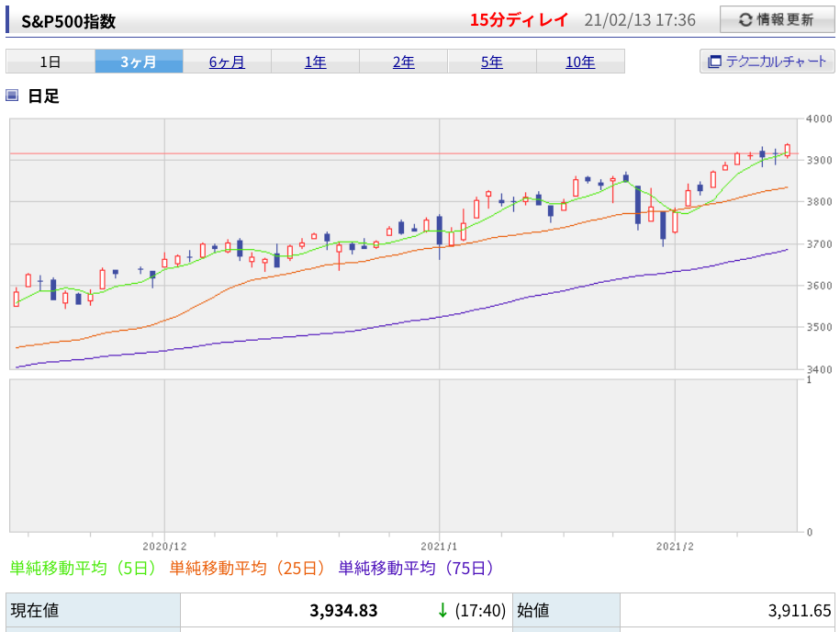Click the green down arrow beside 3,934.83
The image size is (840, 632).
(x=442, y=610)
